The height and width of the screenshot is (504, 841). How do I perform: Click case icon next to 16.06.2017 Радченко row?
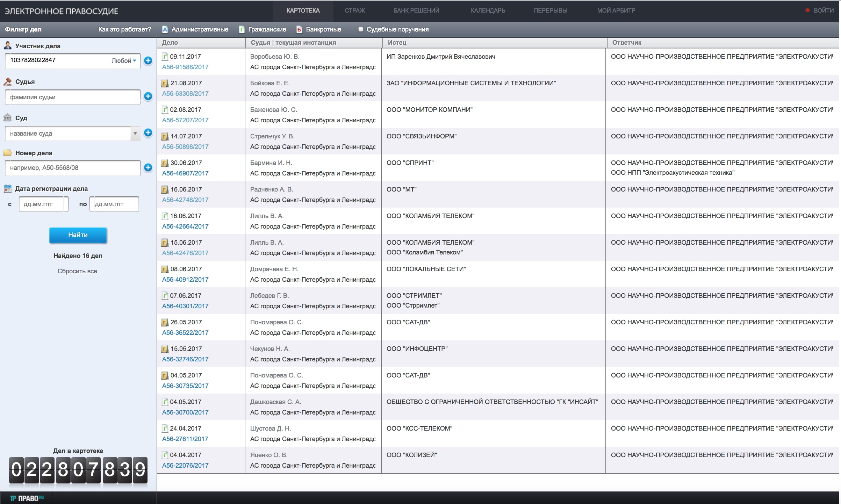click(165, 189)
